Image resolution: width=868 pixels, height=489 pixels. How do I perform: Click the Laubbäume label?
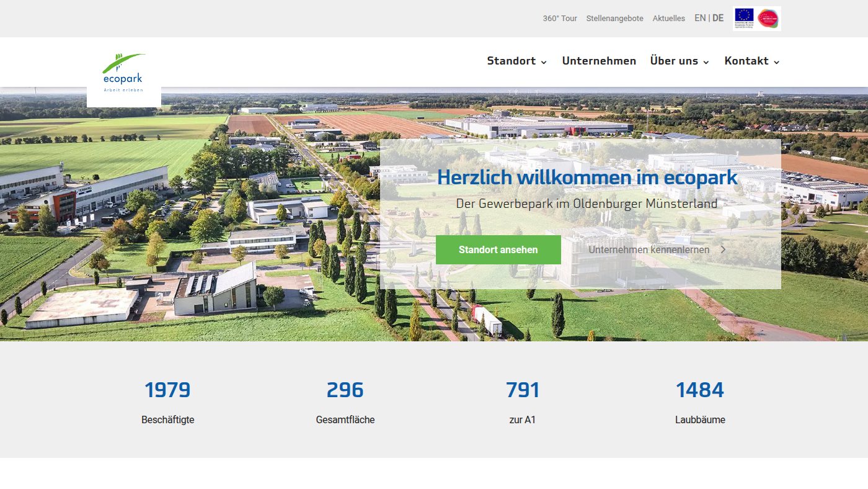pyautogui.click(x=700, y=420)
